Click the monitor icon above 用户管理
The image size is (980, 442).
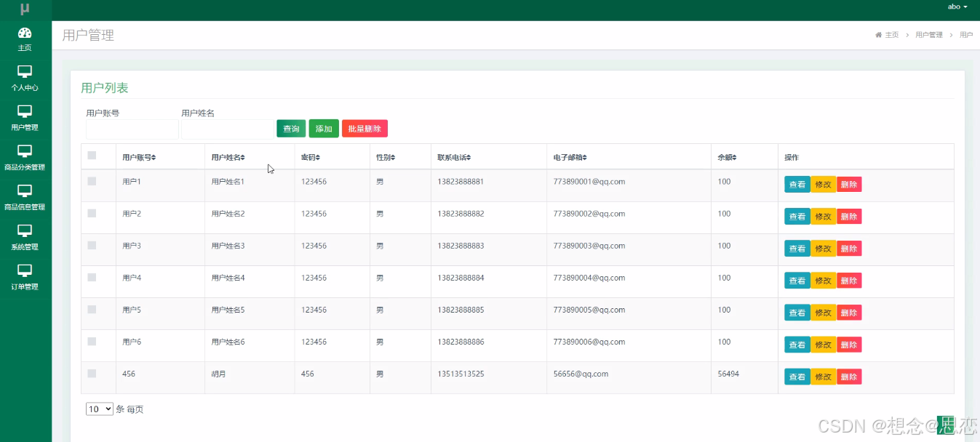(25, 111)
